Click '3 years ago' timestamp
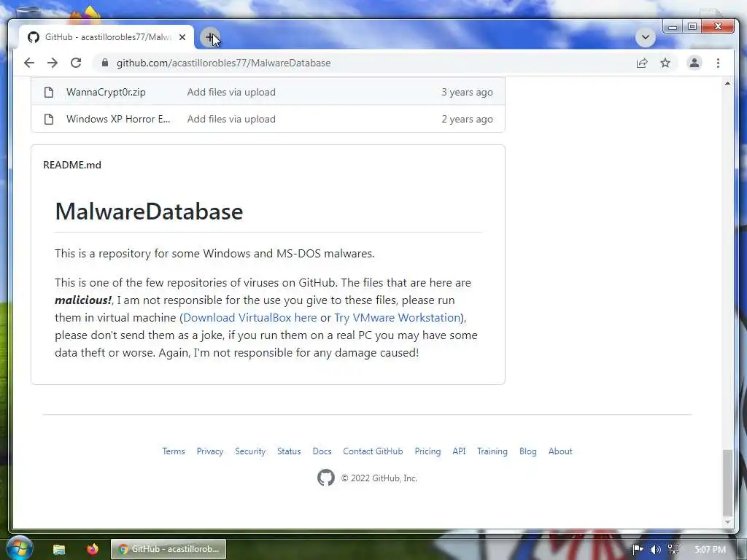747x560 pixels. pos(467,92)
